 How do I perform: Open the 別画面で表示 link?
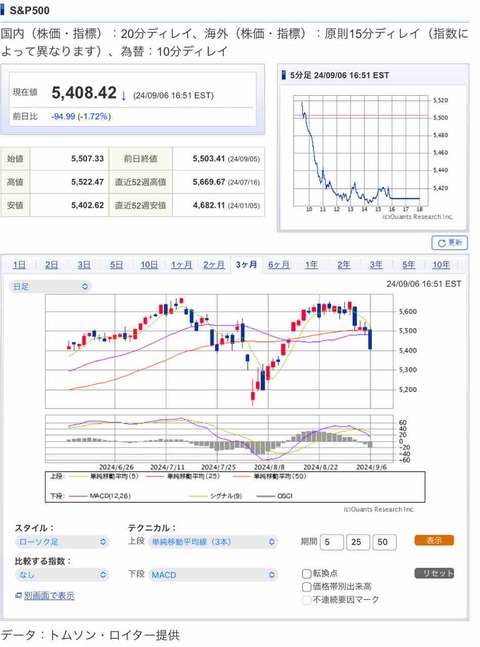click(x=49, y=595)
